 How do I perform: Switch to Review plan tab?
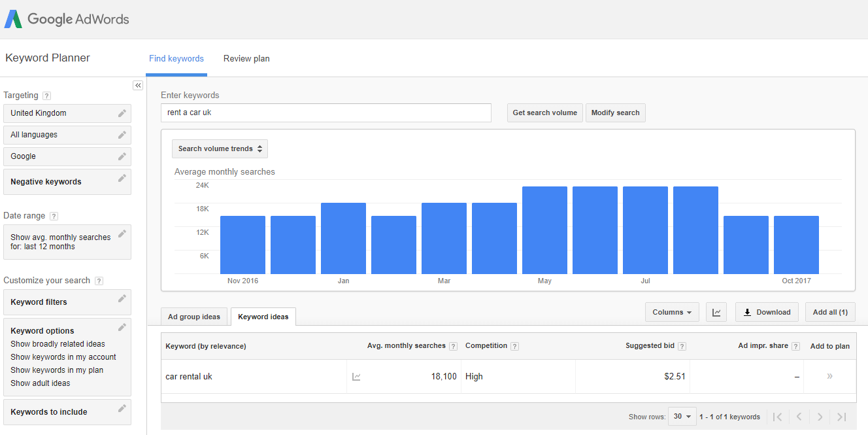246,59
